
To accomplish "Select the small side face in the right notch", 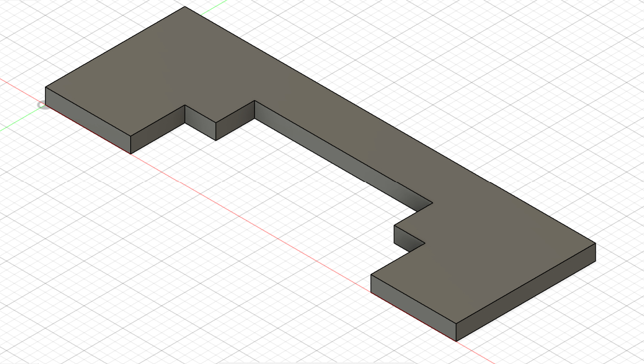I will click(408, 238).
